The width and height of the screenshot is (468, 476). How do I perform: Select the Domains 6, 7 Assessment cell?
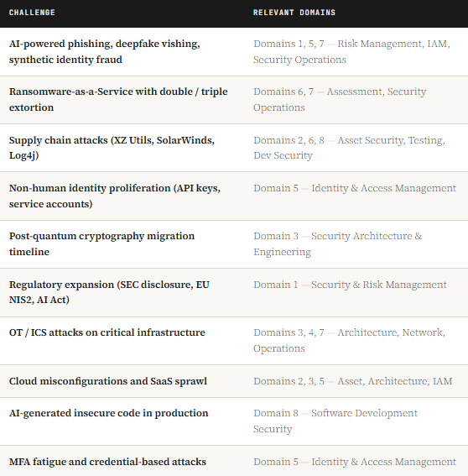340,100
